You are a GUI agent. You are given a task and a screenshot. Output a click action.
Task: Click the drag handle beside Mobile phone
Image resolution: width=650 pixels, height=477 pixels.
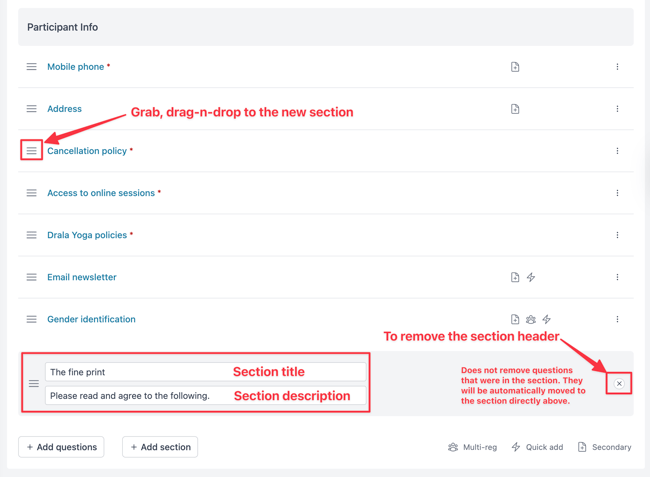[x=32, y=67]
